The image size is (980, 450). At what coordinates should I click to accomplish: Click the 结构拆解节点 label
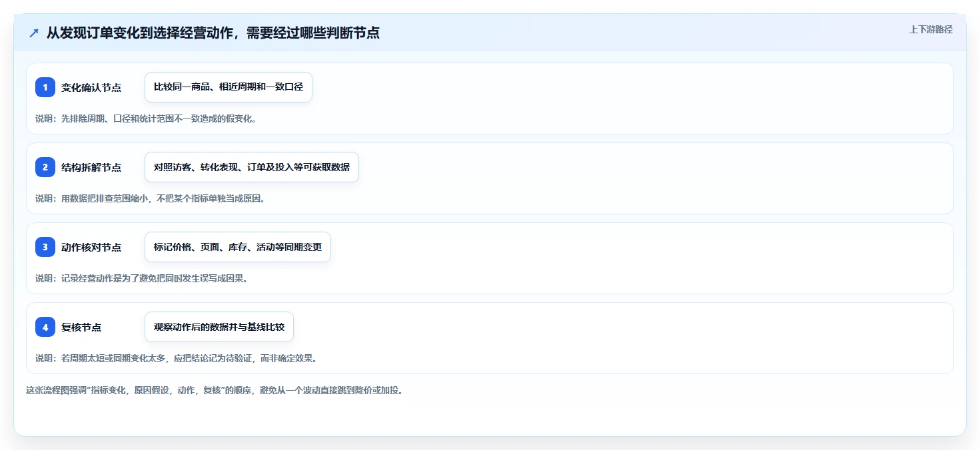coord(91,167)
